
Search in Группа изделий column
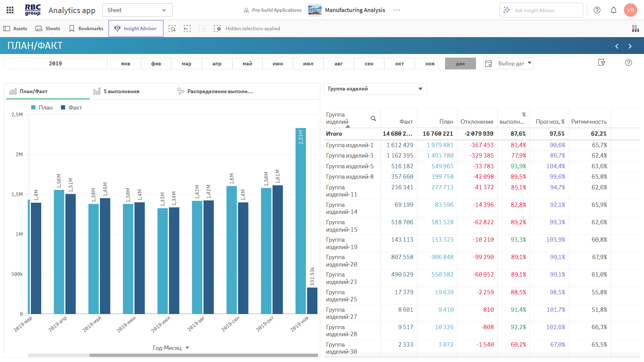[x=373, y=118]
